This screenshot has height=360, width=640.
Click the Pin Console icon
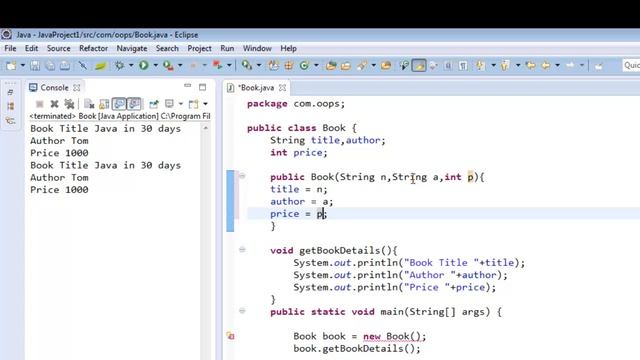(153, 104)
